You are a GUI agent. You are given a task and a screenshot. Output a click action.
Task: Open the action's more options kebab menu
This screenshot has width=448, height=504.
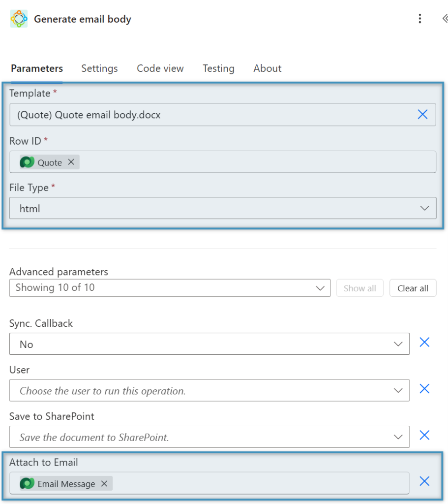click(420, 18)
